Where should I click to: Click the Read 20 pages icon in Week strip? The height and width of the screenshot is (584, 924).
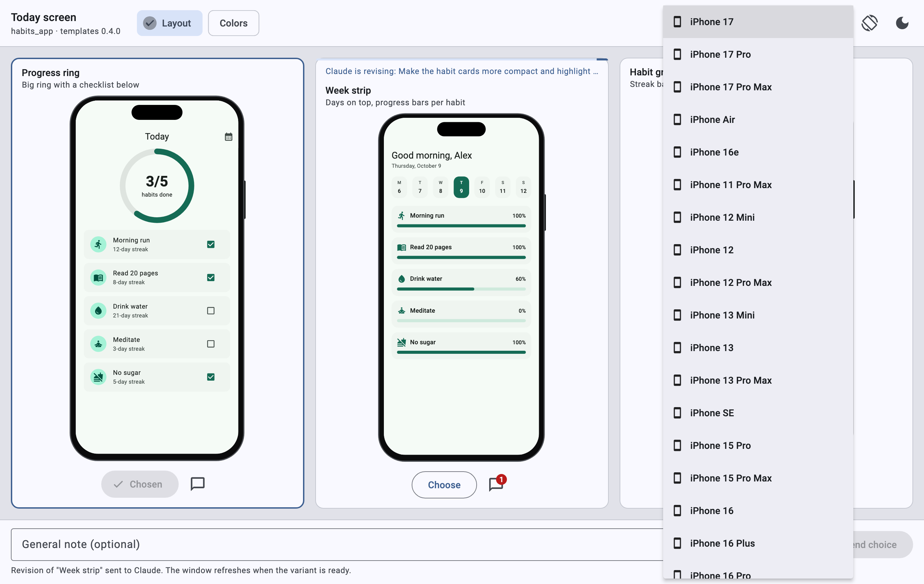click(402, 247)
